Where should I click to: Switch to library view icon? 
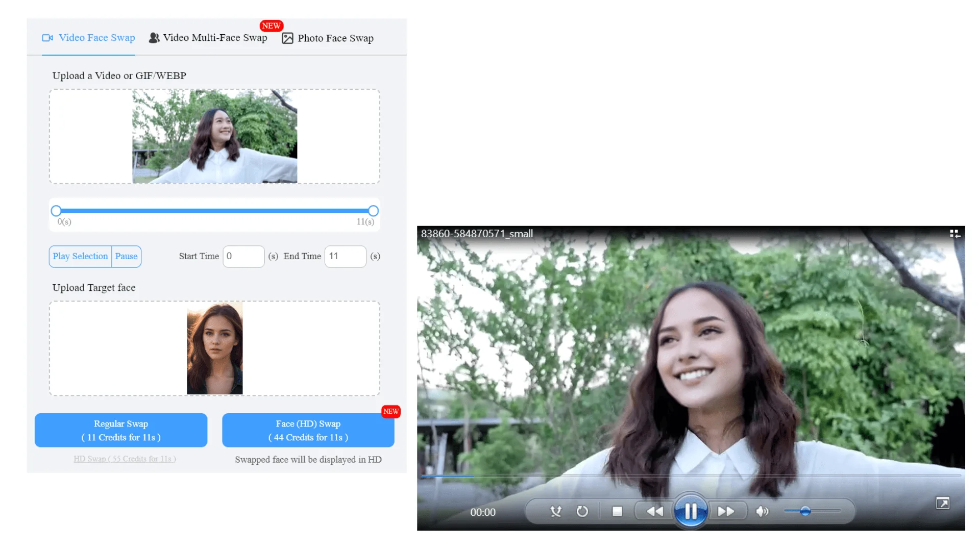click(955, 234)
